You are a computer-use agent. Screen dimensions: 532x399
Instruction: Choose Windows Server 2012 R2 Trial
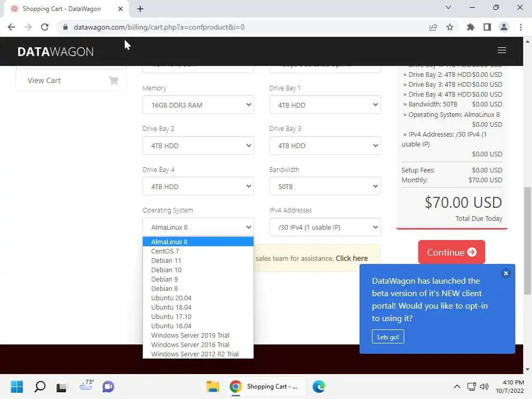pyautogui.click(x=198, y=354)
